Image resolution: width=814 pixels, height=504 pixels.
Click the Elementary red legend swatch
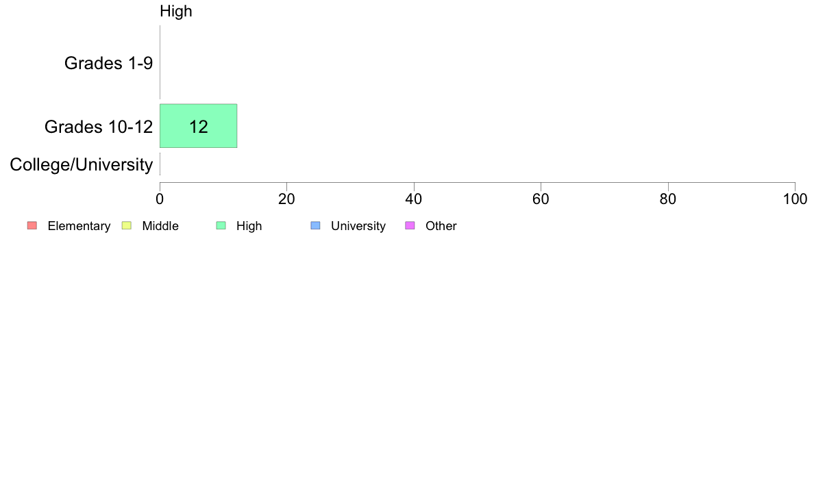pos(32,225)
